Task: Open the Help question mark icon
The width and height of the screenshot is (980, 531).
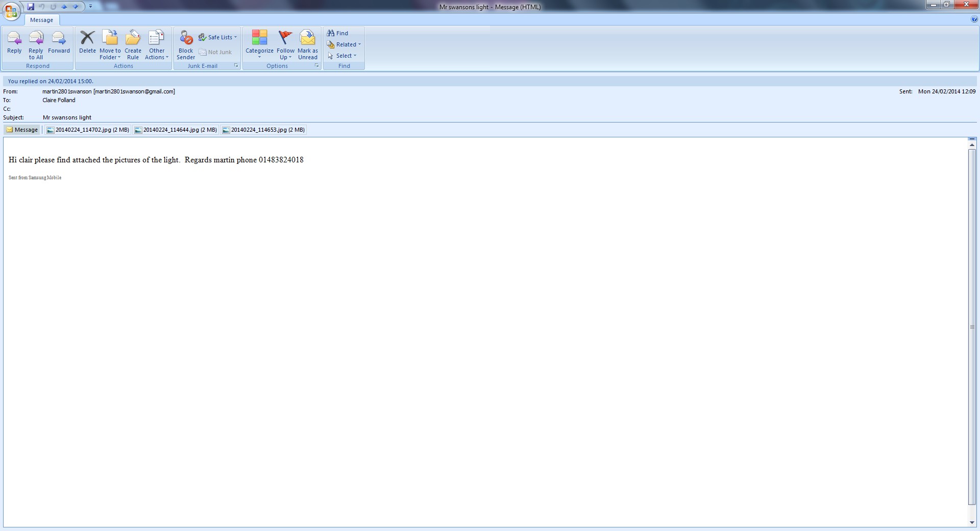Action: 974,19
